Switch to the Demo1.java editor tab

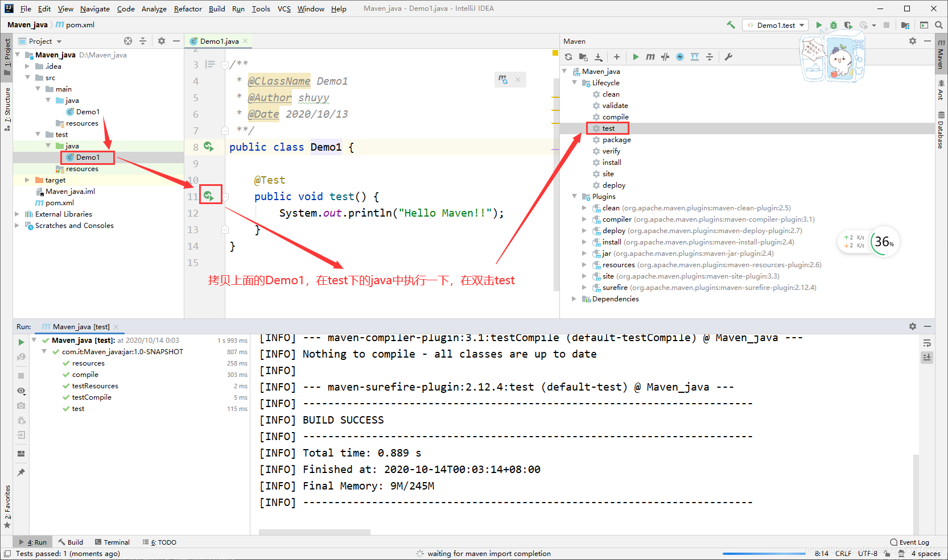219,42
